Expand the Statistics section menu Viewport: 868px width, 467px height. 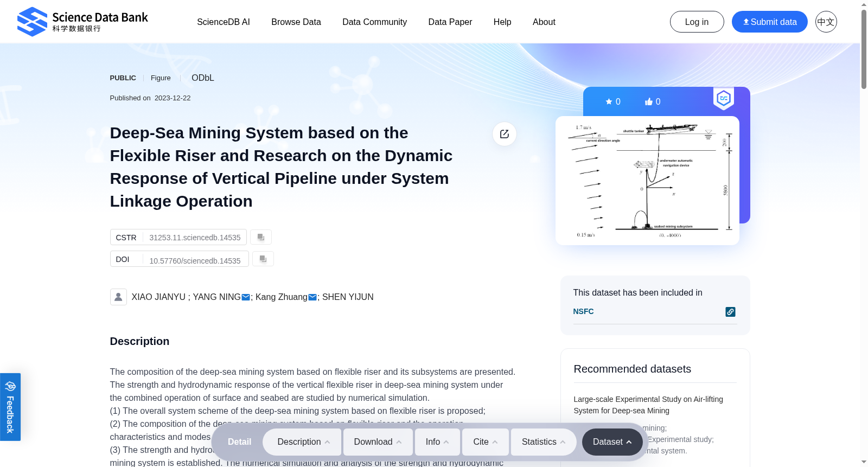pos(544,442)
